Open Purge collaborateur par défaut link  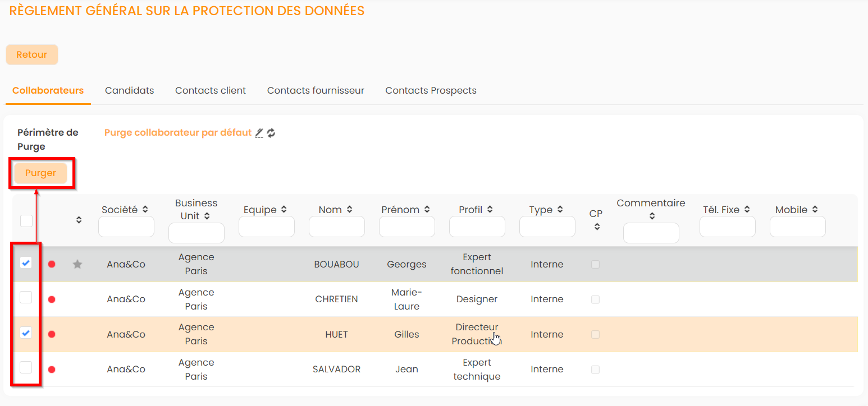click(177, 133)
